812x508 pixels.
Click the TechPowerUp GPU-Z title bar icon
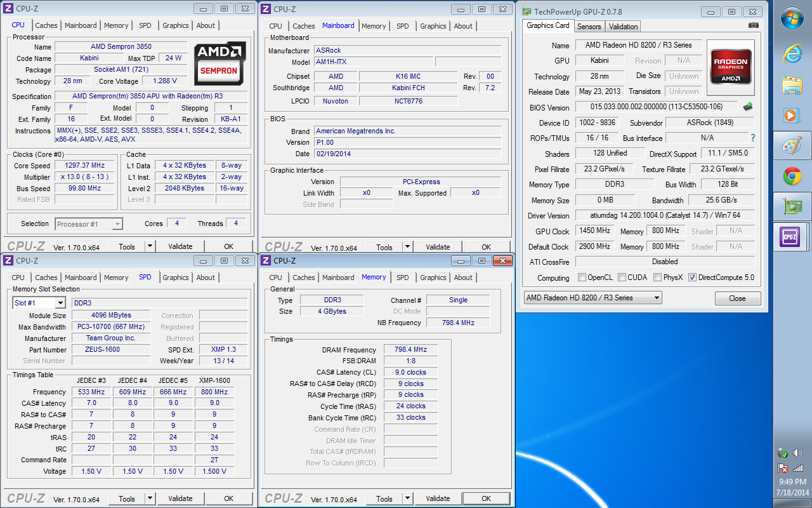click(527, 11)
